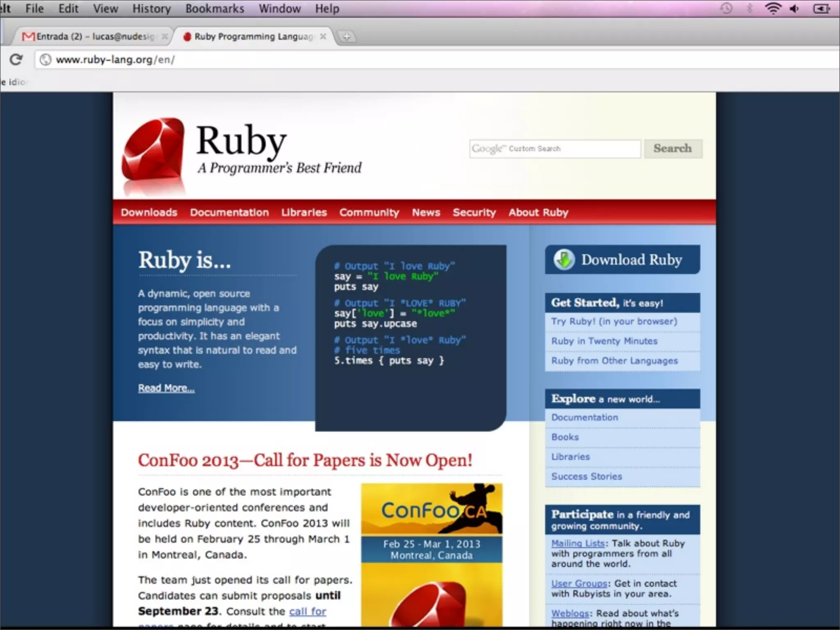Open the About Ruby navigation link
840x630 pixels.
tap(539, 212)
